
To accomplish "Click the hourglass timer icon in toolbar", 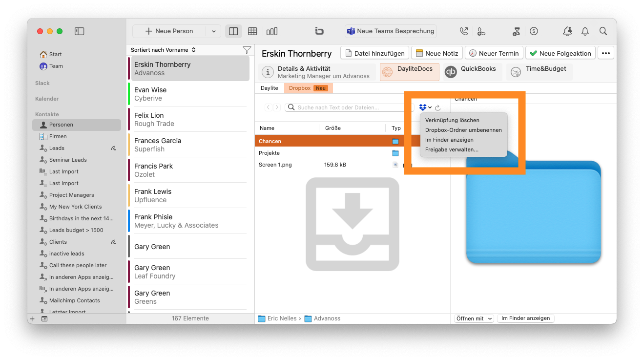I will (516, 31).
